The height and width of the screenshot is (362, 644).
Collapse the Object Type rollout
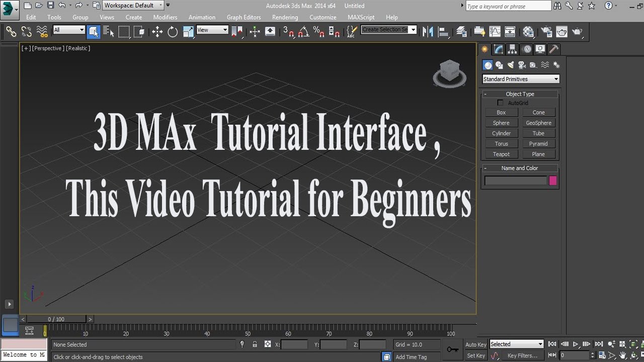pyautogui.click(x=520, y=94)
